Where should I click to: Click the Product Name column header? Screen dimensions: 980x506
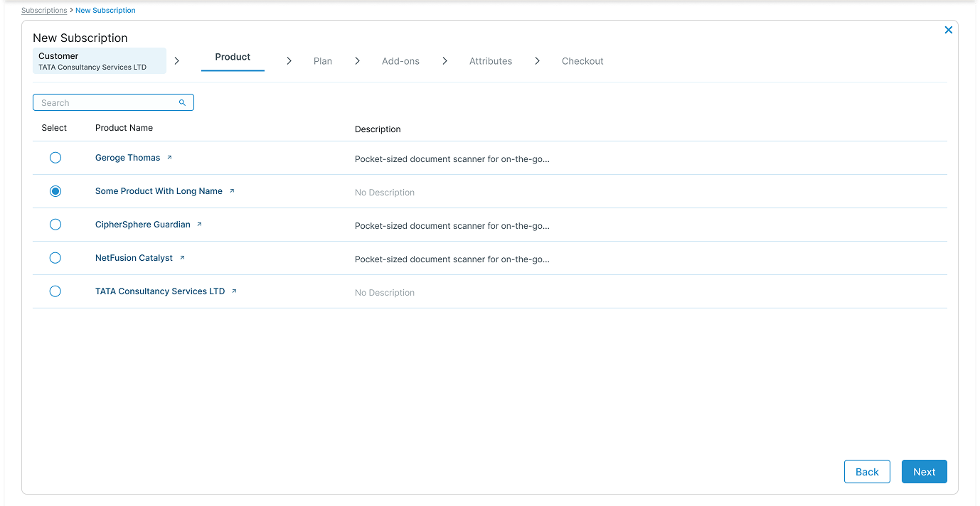click(124, 128)
